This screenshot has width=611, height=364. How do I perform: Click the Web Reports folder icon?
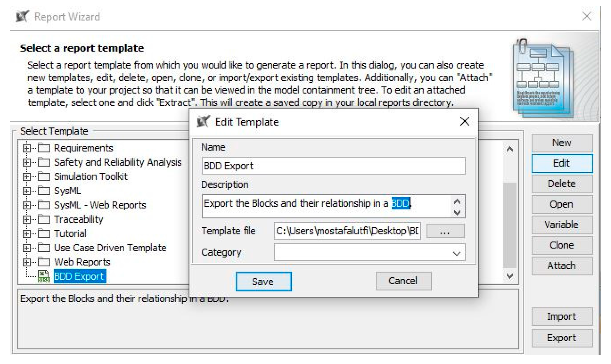(44, 262)
